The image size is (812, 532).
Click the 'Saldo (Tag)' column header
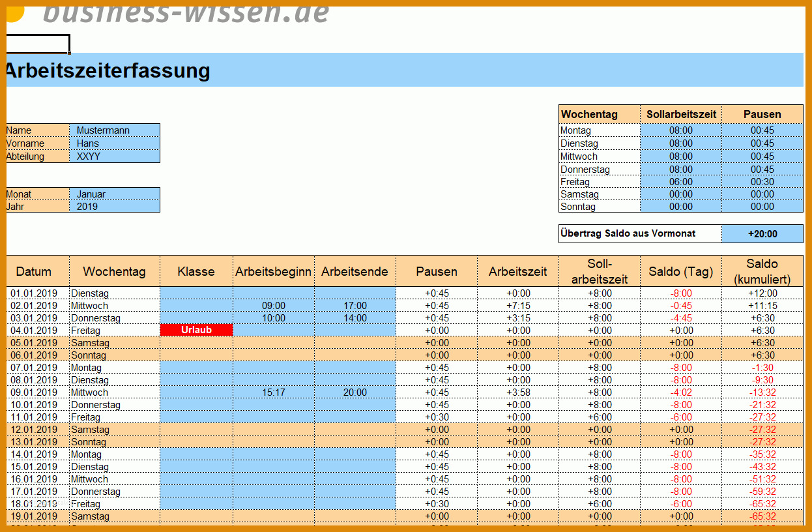681,271
